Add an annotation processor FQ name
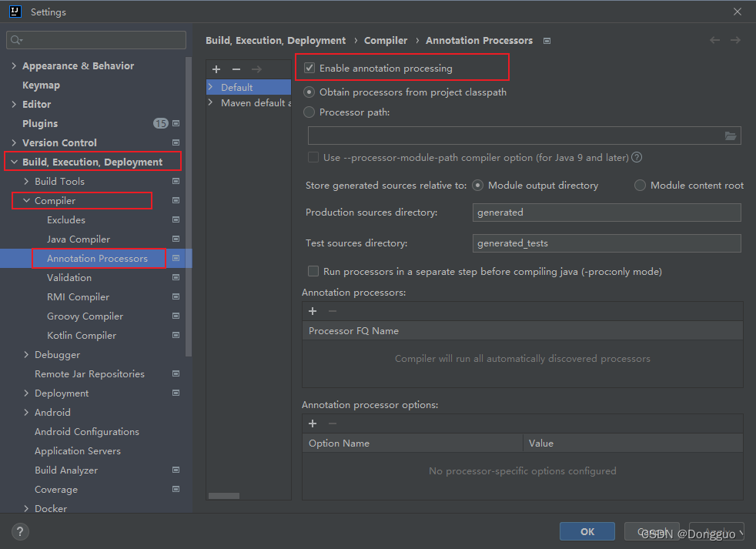This screenshot has height=549, width=756. [x=313, y=311]
